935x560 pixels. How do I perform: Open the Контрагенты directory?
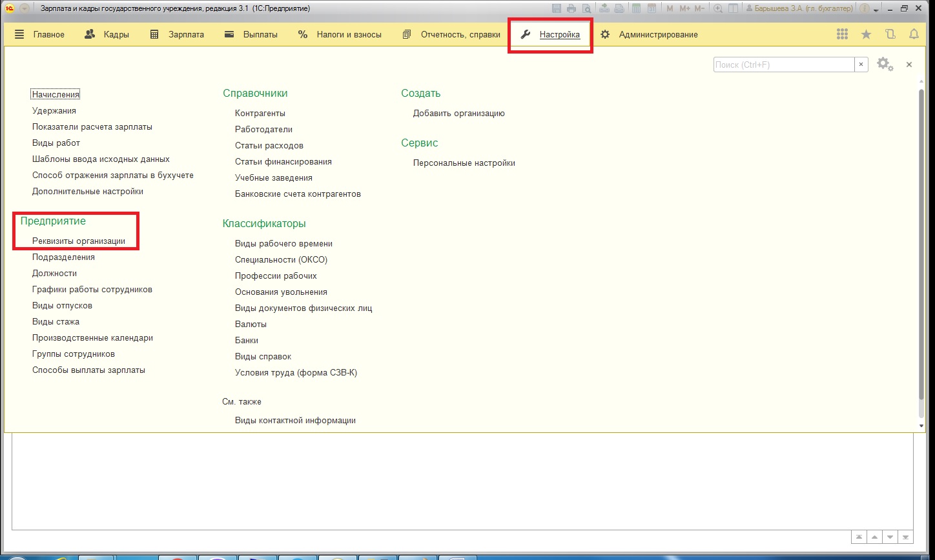pos(260,114)
